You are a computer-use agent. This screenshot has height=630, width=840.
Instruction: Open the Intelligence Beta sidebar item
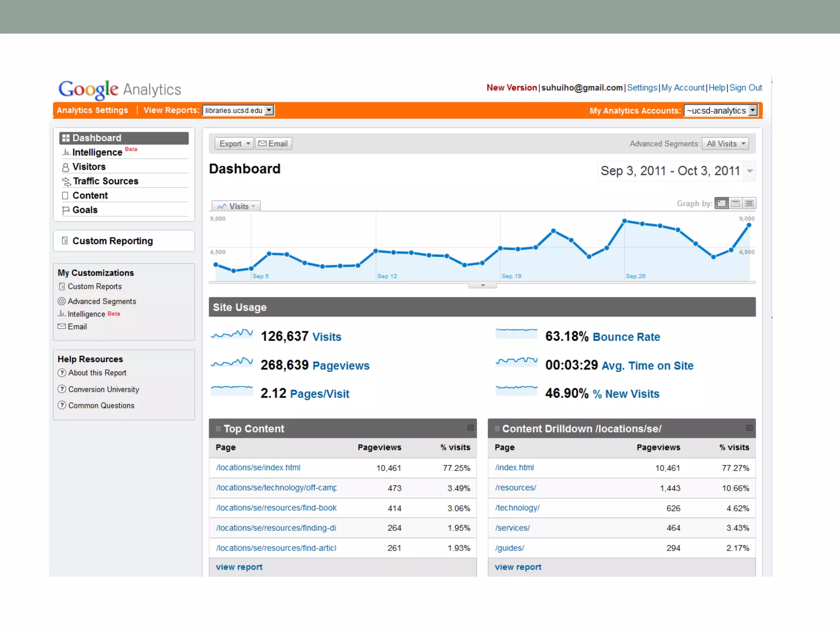(x=97, y=152)
